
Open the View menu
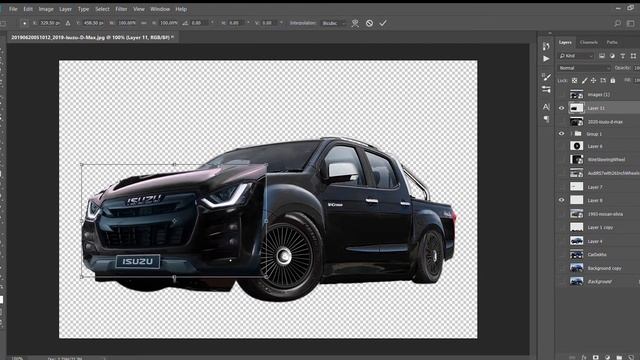(139, 9)
